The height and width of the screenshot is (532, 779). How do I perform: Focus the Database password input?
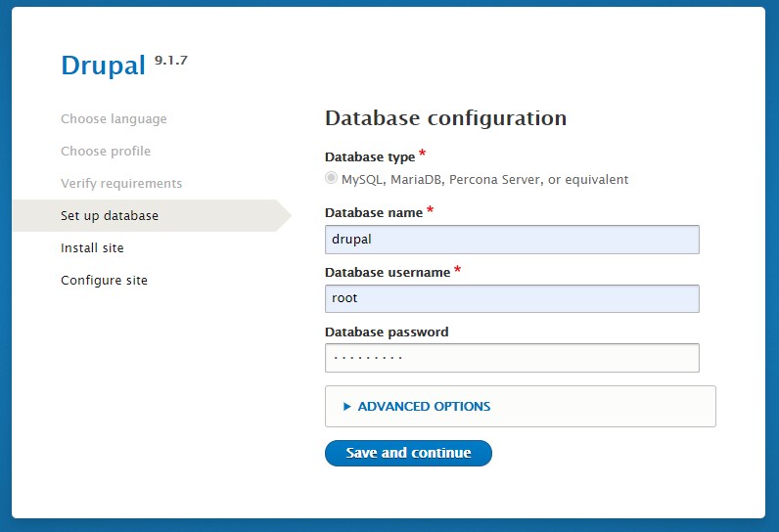[x=512, y=358]
